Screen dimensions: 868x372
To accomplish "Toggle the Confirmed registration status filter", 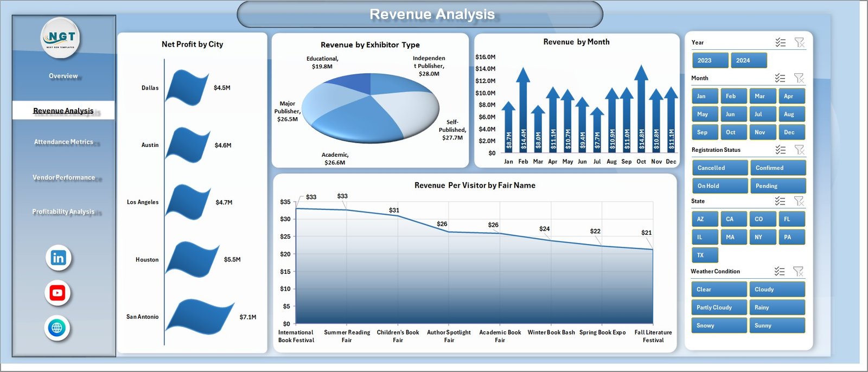I will click(x=776, y=168).
